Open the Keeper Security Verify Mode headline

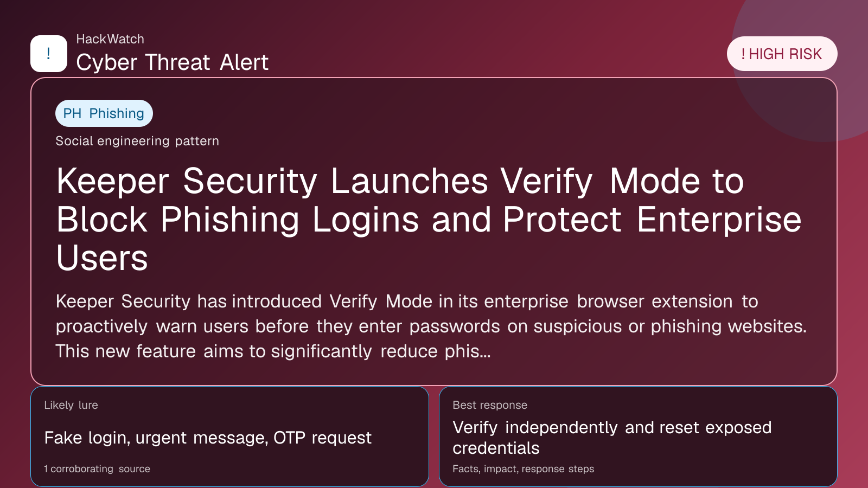coord(429,219)
